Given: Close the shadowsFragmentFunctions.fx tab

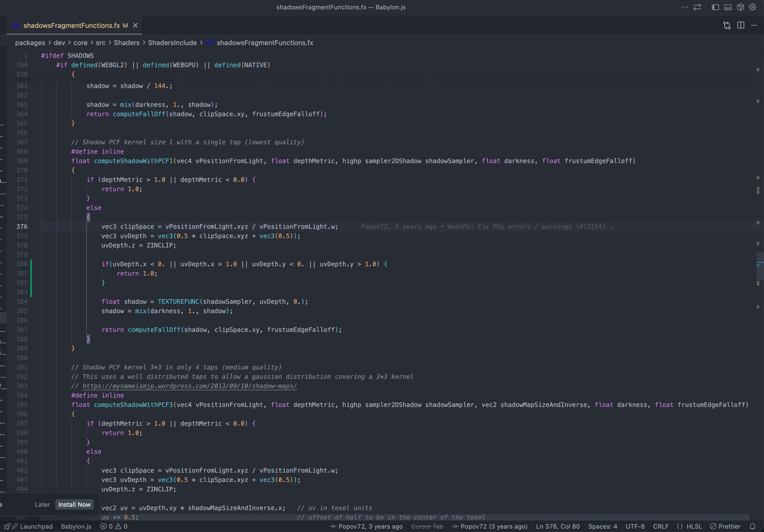Looking at the screenshot, I should (x=135, y=25).
